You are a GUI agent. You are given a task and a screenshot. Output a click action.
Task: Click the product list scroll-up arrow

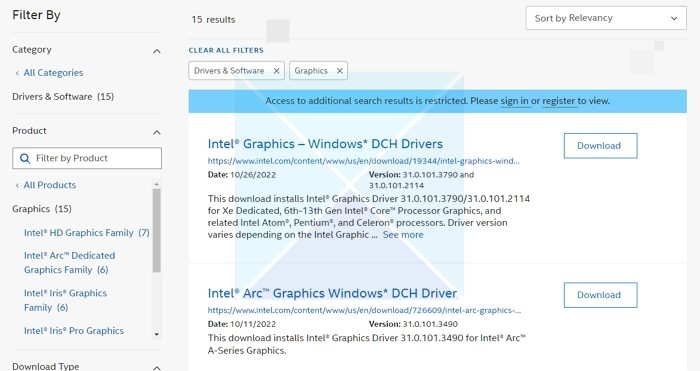point(156,184)
